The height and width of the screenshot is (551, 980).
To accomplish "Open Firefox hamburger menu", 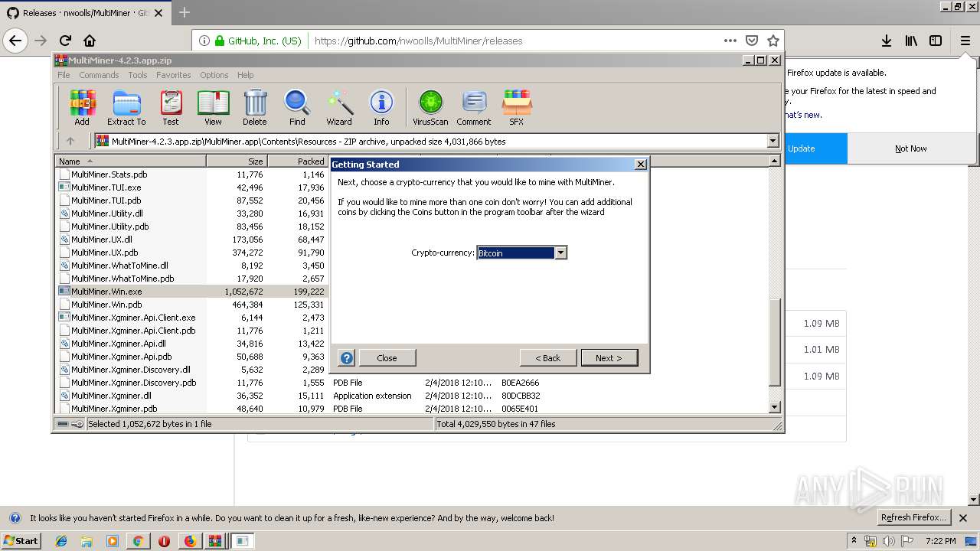I will click(x=965, y=41).
